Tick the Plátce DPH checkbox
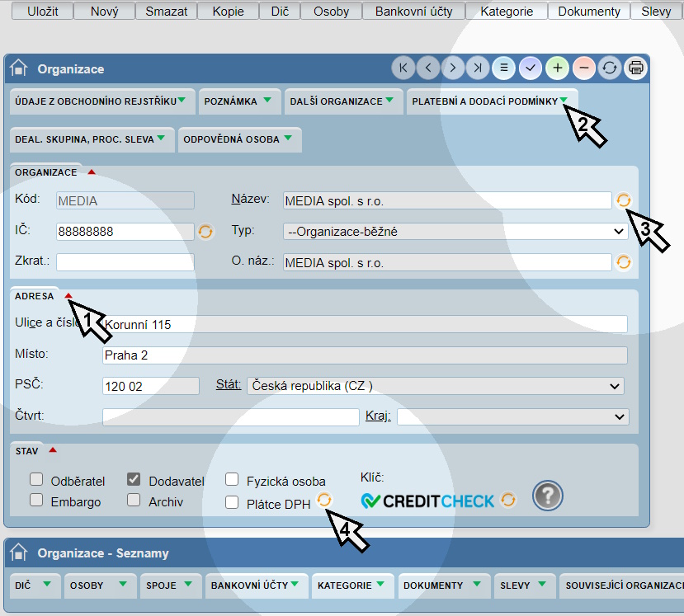The height and width of the screenshot is (616, 684). 232,502
